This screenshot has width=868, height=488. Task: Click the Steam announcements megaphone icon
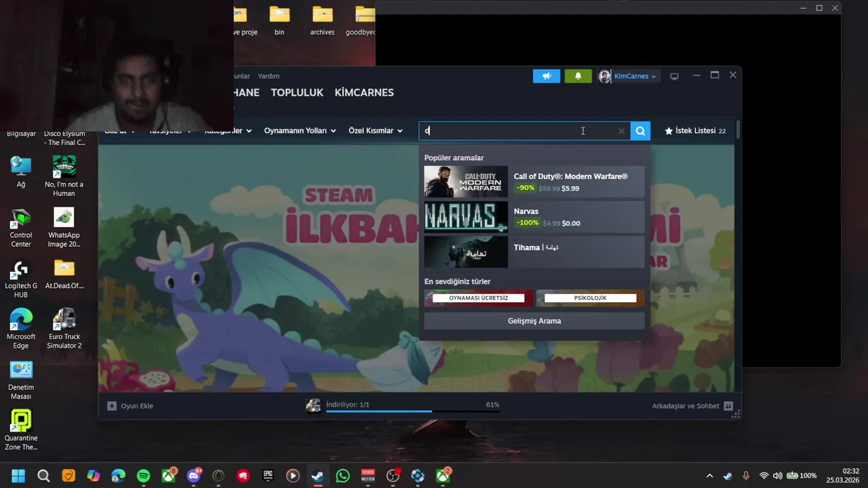pyautogui.click(x=547, y=76)
